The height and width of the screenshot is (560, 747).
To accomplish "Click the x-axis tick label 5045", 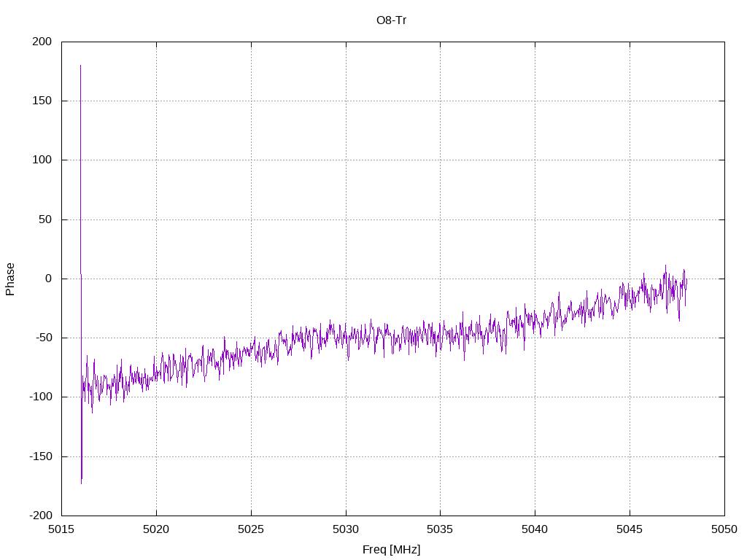I will click(630, 529).
